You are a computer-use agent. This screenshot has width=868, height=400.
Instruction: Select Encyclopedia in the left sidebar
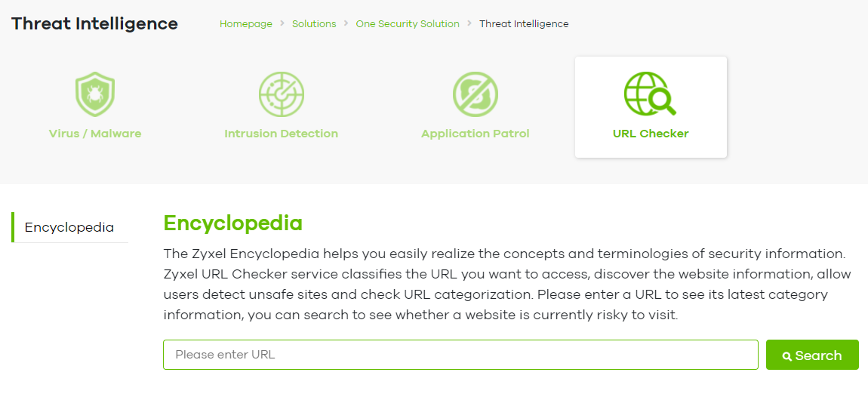pyautogui.click(x=69, y=227)
